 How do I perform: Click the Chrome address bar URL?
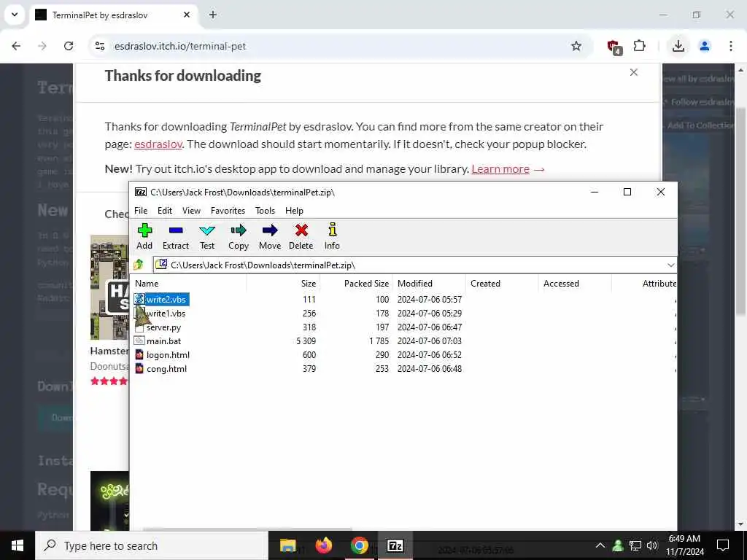click(x=180, y=46)
